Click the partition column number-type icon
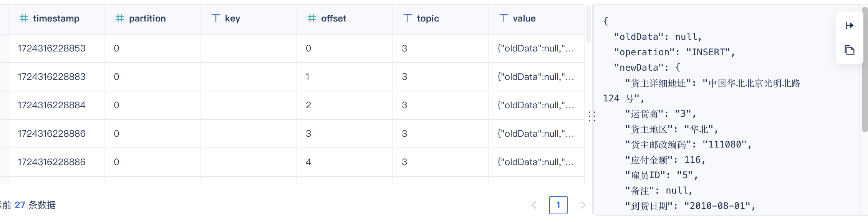This screenshot has height=222, width=868. pos(120,18)
